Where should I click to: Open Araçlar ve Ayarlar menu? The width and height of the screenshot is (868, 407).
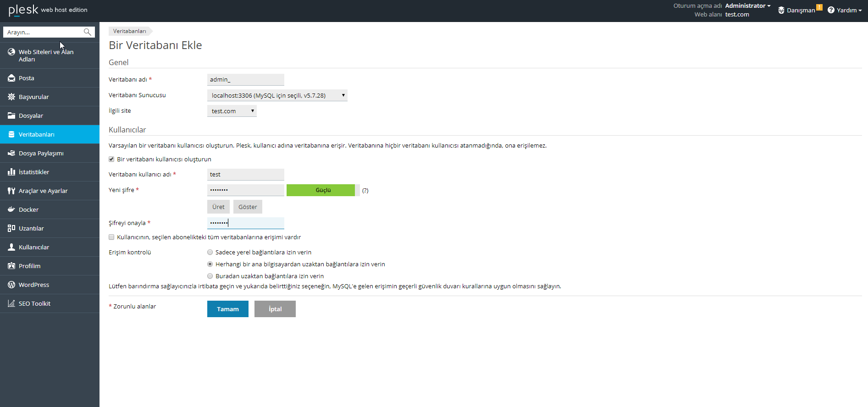pos(50,191)
